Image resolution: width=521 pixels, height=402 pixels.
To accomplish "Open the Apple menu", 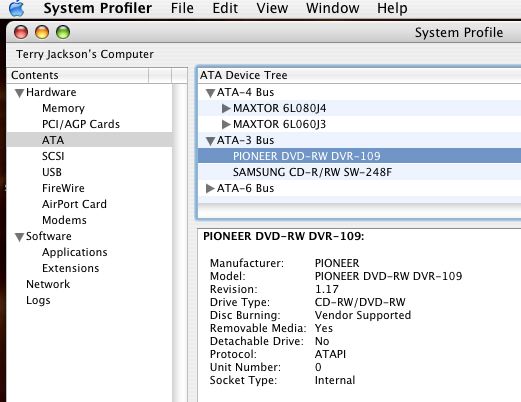I will tap(16, 8).
